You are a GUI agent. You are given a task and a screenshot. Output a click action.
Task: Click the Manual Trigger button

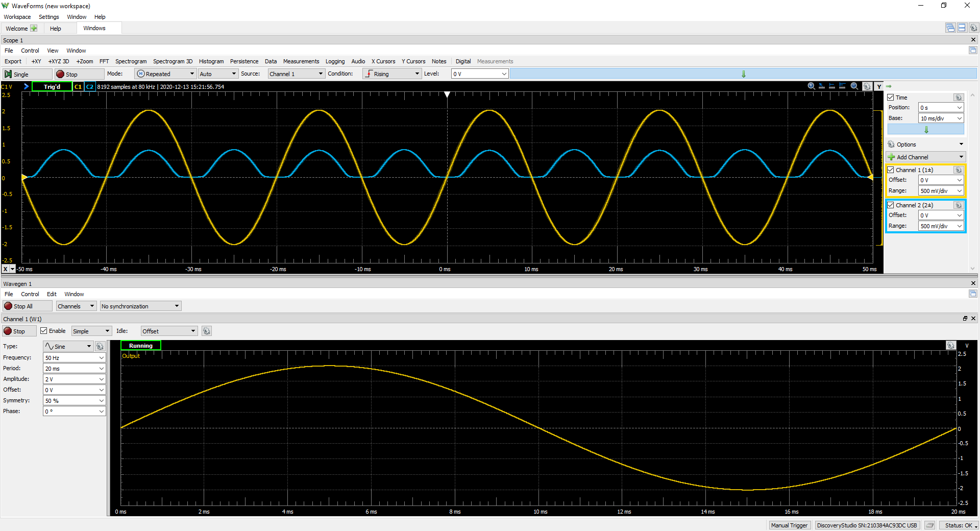pyautogui.click(x=789, y=525)
